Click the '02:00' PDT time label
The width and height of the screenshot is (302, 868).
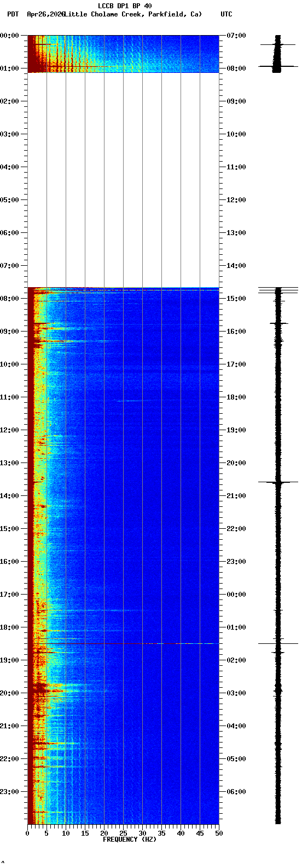tap(9, 101)
